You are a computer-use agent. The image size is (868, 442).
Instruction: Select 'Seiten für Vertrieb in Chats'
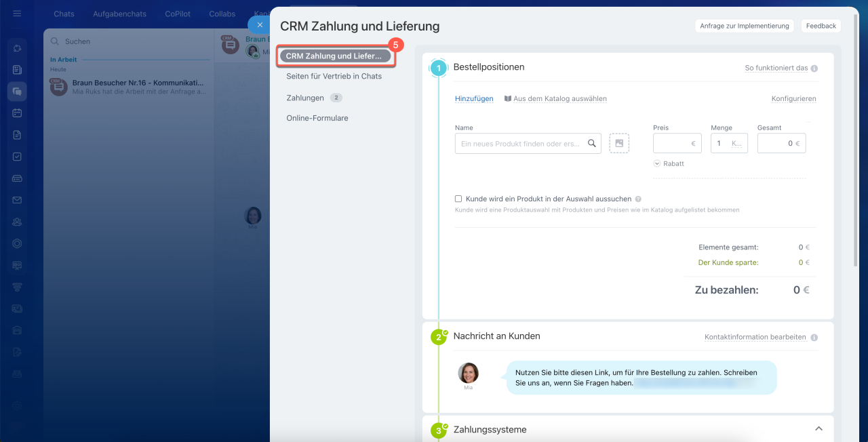pos(334,77)
